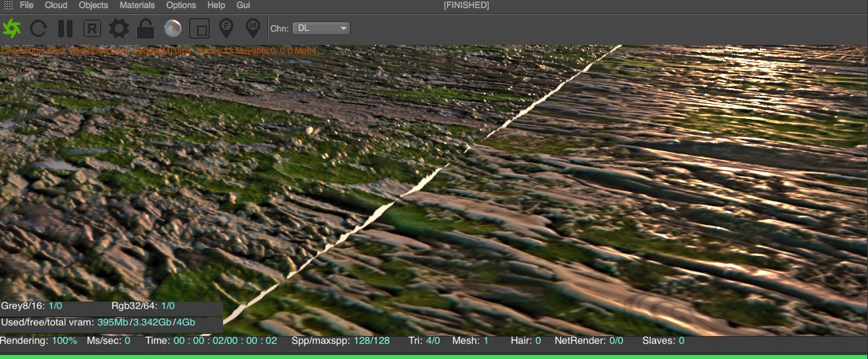Open the Objects menu
Image resolution: width=868 pixels, height=359 pixels.
(94, 5)
